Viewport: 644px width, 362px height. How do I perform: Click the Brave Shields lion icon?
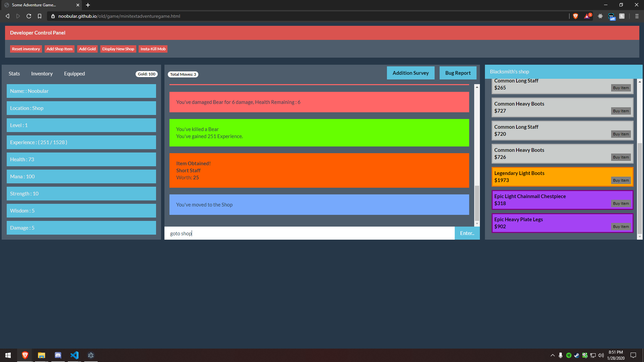point(576,16)
